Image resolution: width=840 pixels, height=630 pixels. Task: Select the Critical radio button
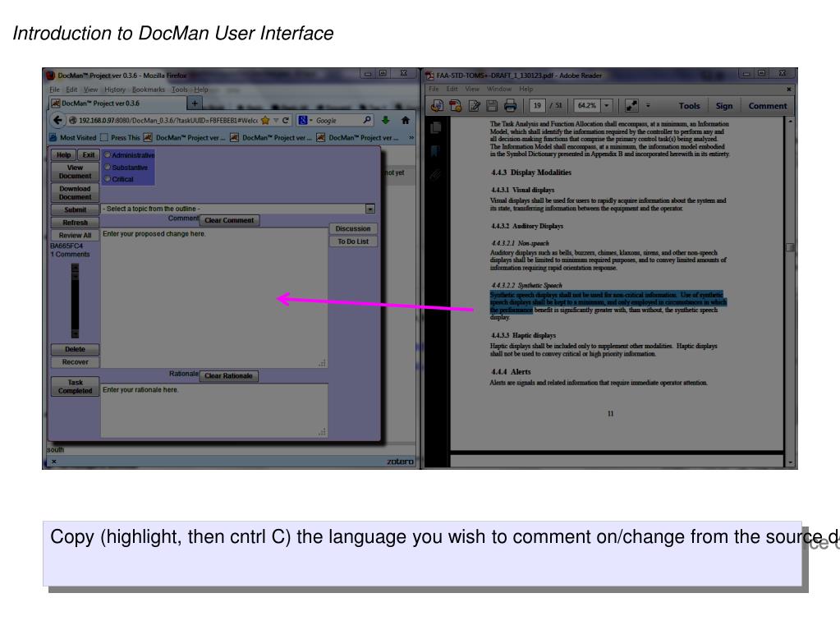107,179
